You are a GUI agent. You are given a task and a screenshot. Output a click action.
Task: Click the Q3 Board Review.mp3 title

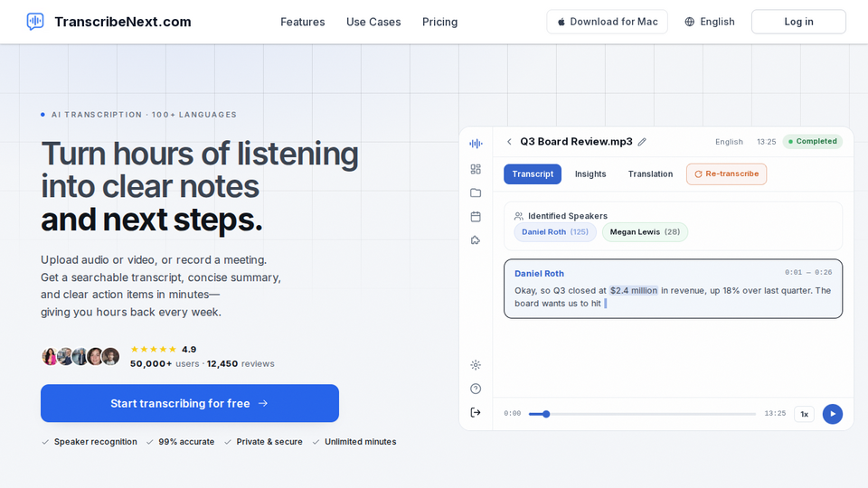(576, 142)
